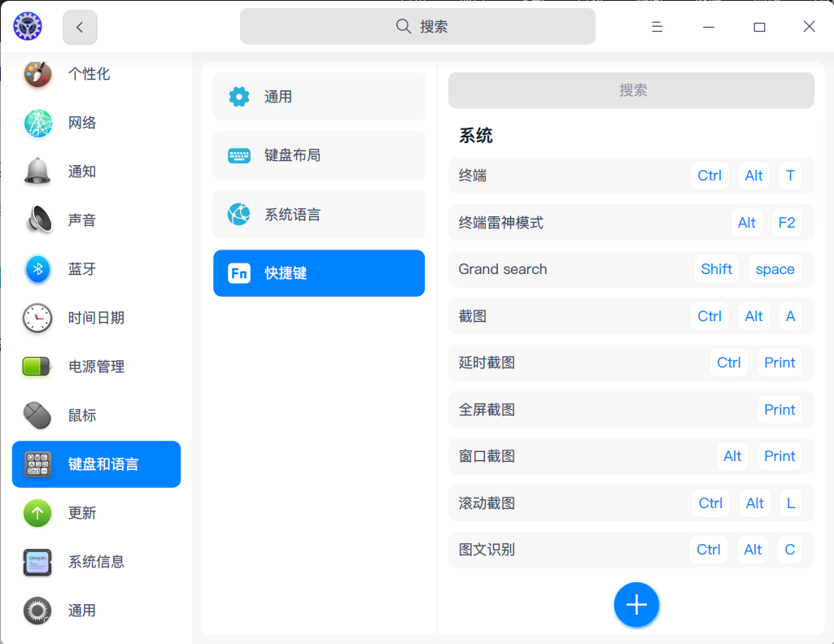
Task: Click the Grand search Shift key badge
Action: tap(717, 269)
